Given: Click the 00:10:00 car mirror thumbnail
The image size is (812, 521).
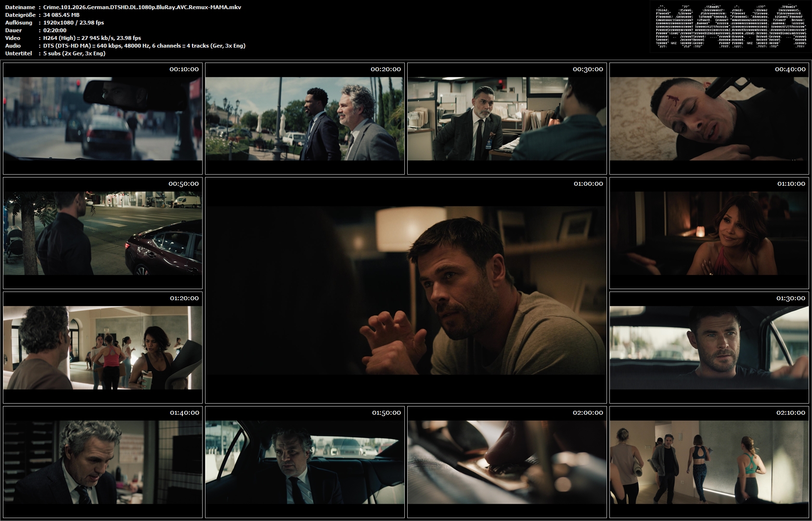Looking at the screenshot, I should 103,118.
